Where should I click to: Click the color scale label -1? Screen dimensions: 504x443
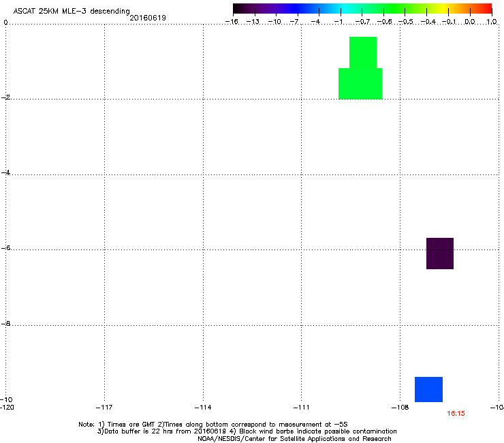click(x=338, y=22)
